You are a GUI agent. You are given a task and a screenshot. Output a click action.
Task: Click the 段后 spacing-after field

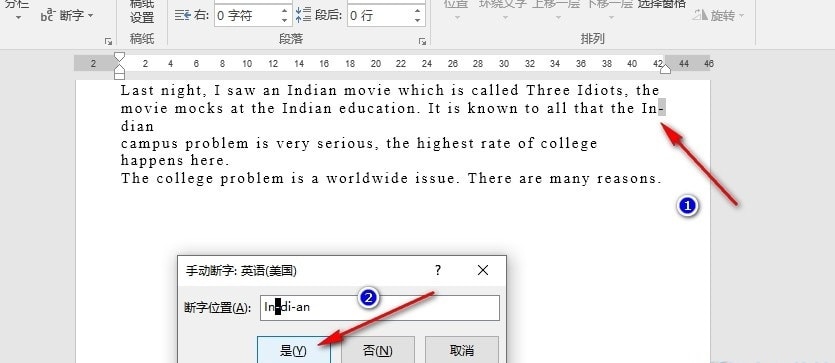(380, 15)
